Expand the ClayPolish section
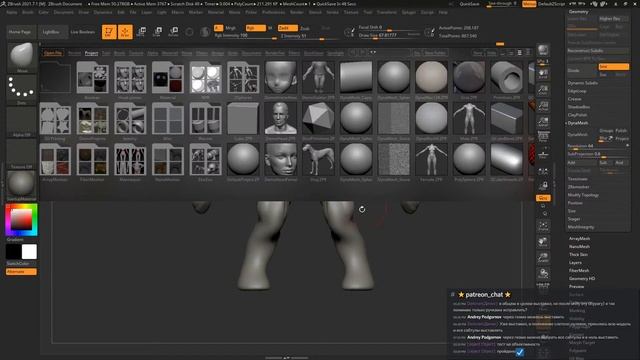The width and height of the screenshot is (640, 360). tap(578, 115)
